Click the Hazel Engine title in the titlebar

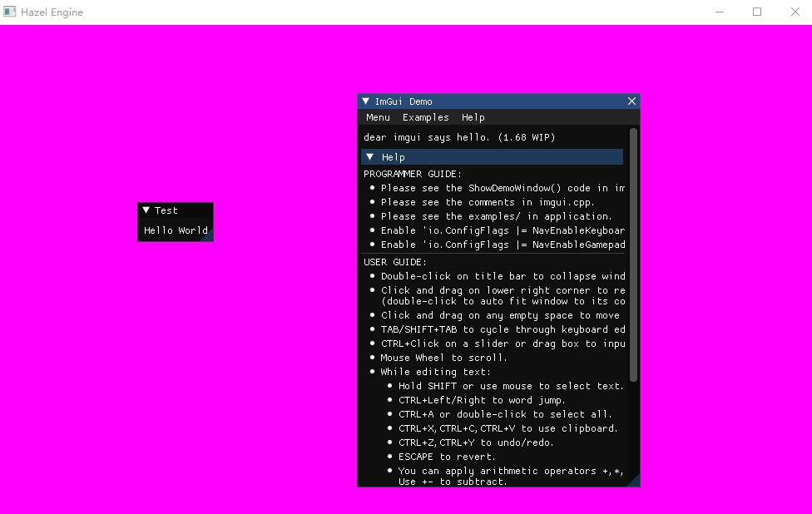(x=53, y=12)
